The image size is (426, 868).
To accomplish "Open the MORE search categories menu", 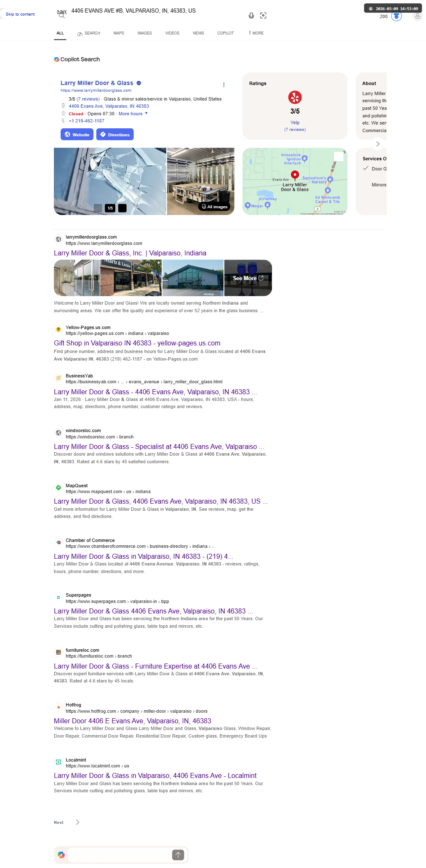I will [256, 33].
